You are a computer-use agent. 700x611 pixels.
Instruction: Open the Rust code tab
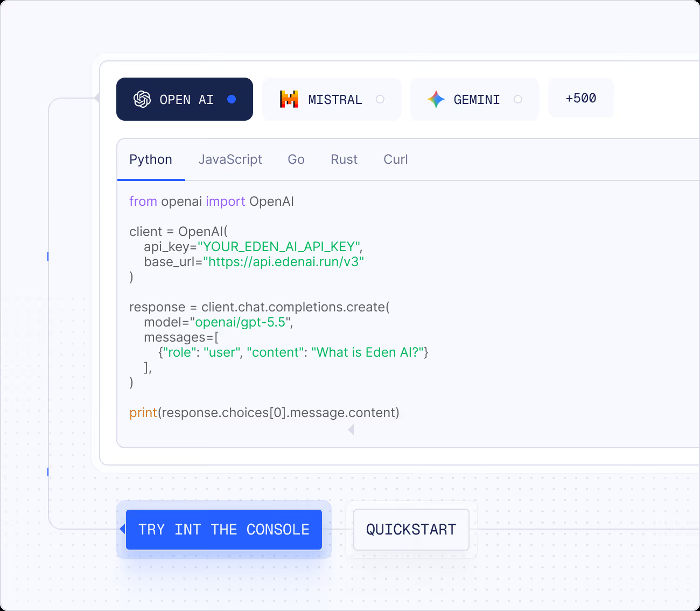344,159
